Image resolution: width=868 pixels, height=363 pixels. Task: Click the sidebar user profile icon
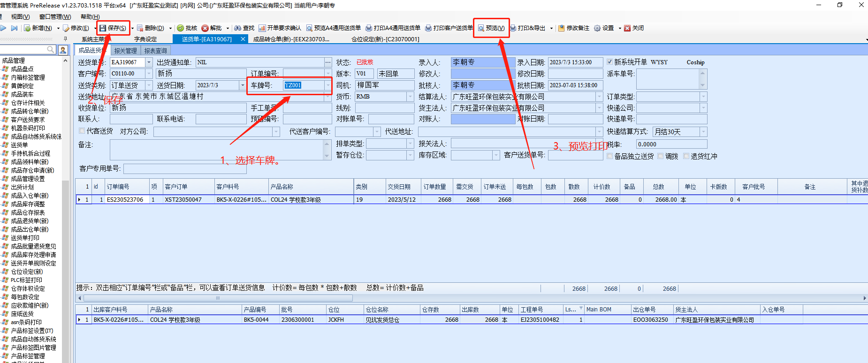[63, 50]
